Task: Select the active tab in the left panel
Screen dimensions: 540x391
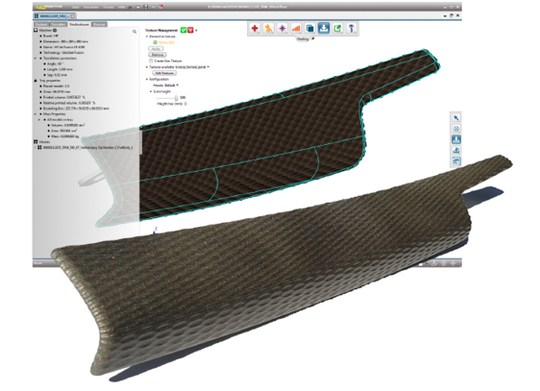Action: 79,24
